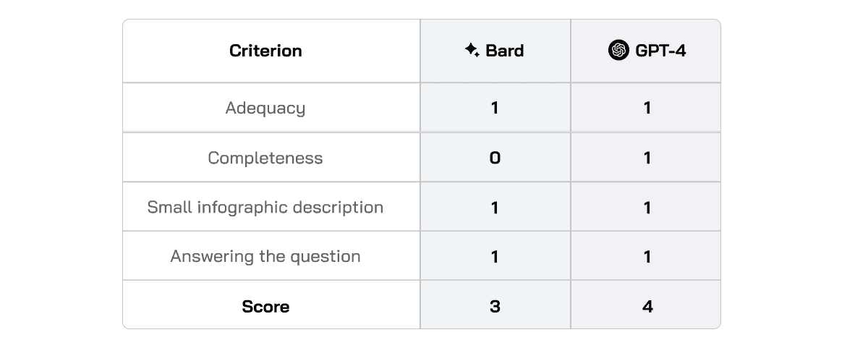
Task: Click the Bard column header text
Action: click(505, 51)
